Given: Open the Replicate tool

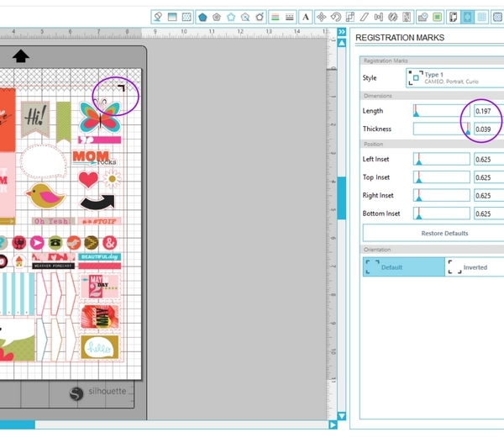Looking at the screenshot, I should point(393,17).
